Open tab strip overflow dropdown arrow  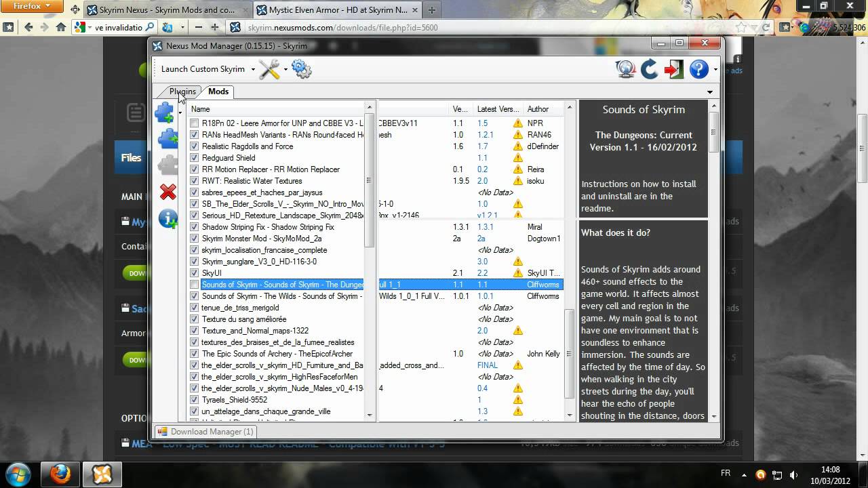[710, 92]
